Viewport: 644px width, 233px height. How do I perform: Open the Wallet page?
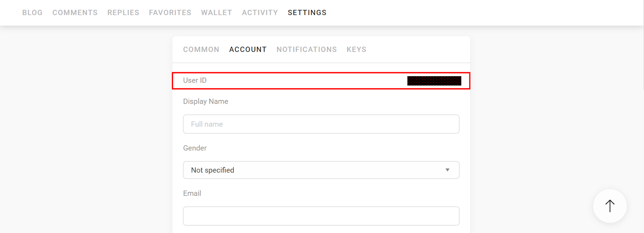pyautogui.click(x=217, y=12)
